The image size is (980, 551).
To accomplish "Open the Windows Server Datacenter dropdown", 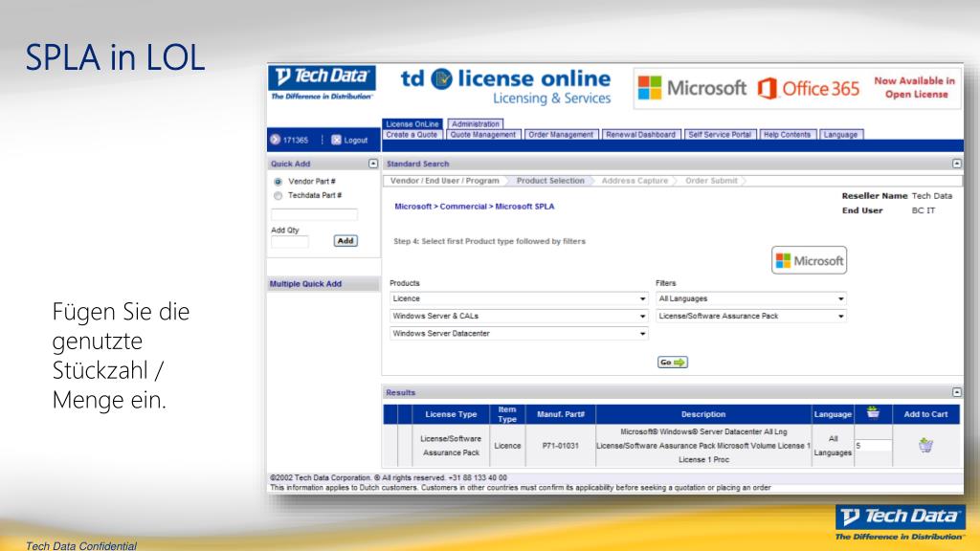I will [519, 334].
